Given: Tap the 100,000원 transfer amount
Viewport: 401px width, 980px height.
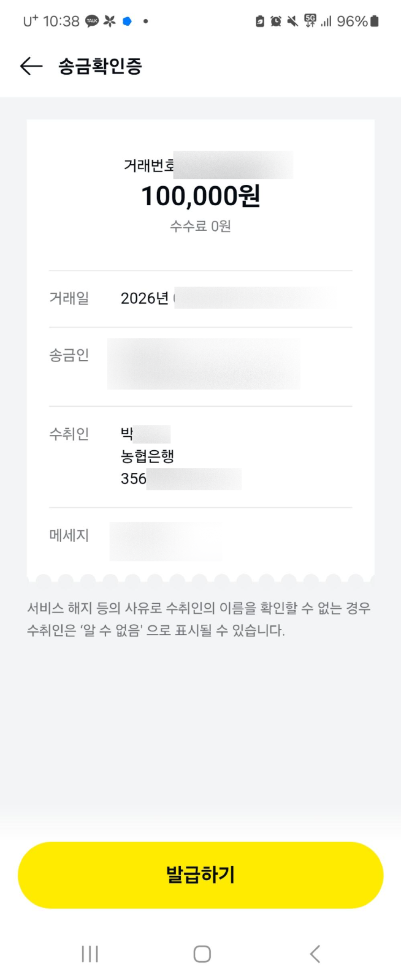Looking at the screenshot, I should click(x=200, y=196).
